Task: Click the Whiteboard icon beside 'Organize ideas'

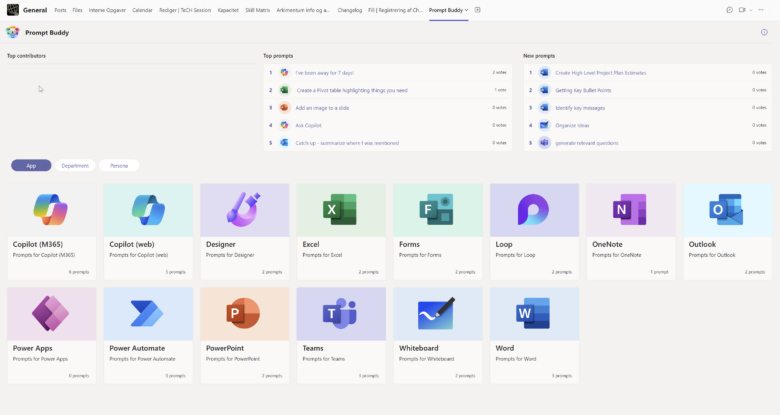Action: point(544,125)
